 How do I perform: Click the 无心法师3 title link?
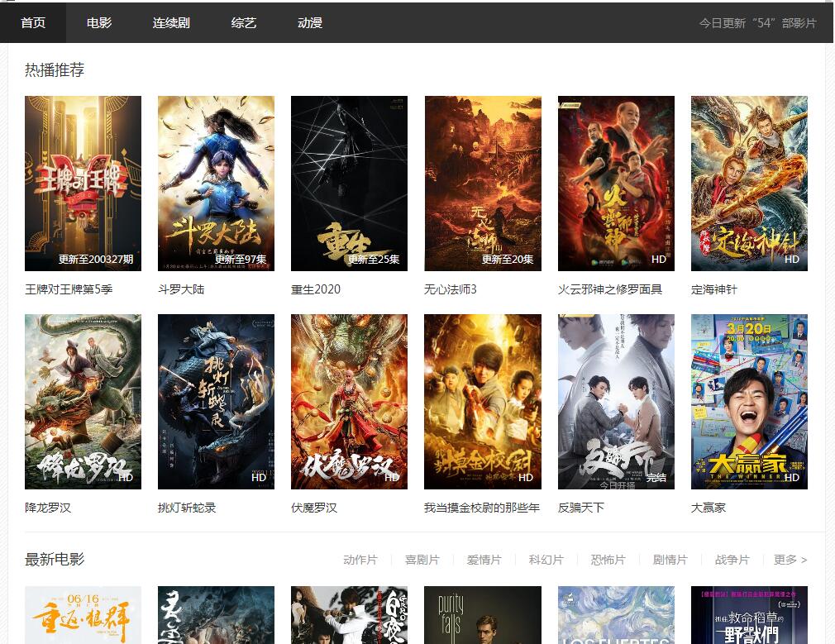451,289
